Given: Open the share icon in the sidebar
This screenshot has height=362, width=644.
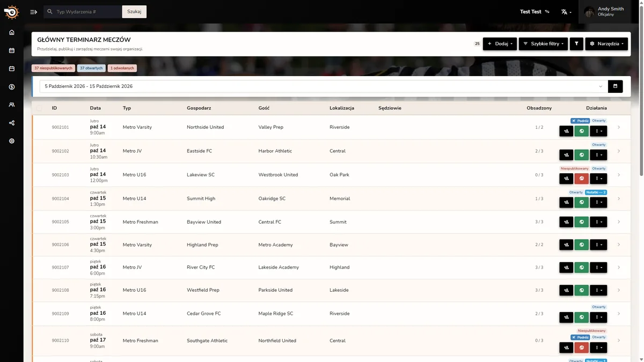Looking at the screenshot, I should point(12,123).
